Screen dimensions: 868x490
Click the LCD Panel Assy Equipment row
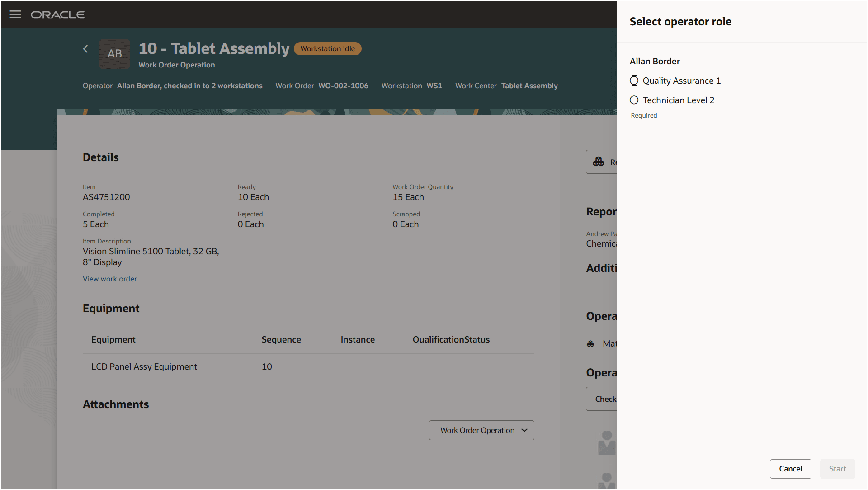coord(308,367)
